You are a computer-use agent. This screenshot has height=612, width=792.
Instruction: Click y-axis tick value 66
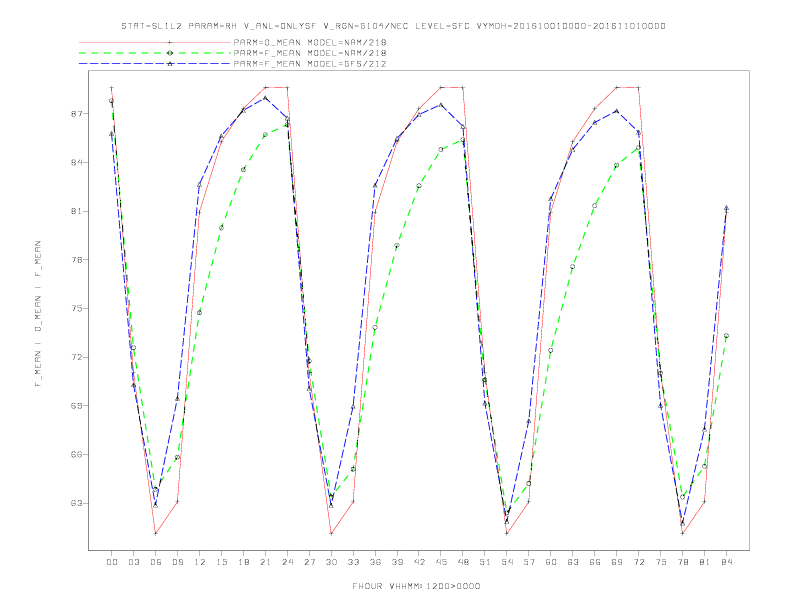click(77, 454)
